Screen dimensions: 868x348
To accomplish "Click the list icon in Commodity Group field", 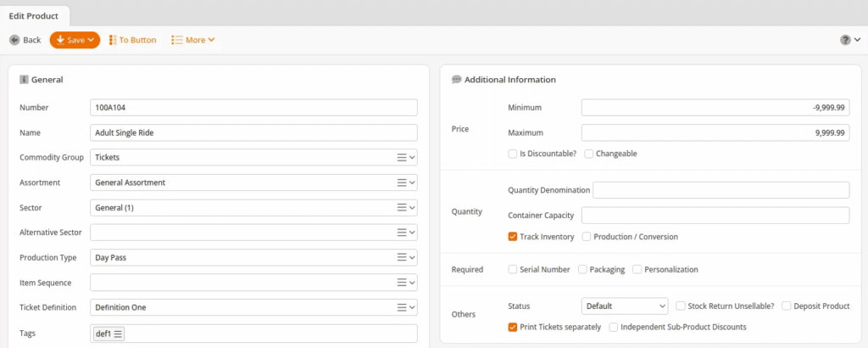I will 402,157.
